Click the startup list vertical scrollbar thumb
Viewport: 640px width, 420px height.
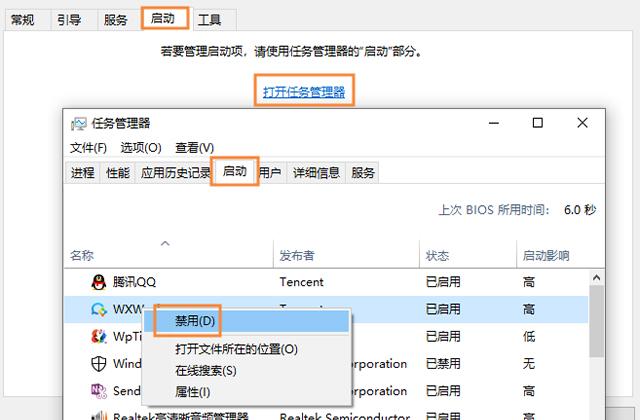point(596,320)
